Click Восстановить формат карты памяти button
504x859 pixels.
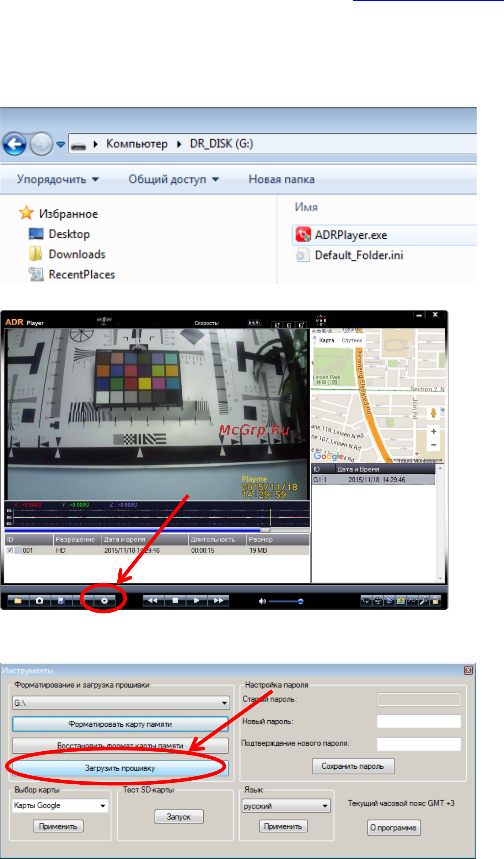pyautogui.click(x=120, y=746)
